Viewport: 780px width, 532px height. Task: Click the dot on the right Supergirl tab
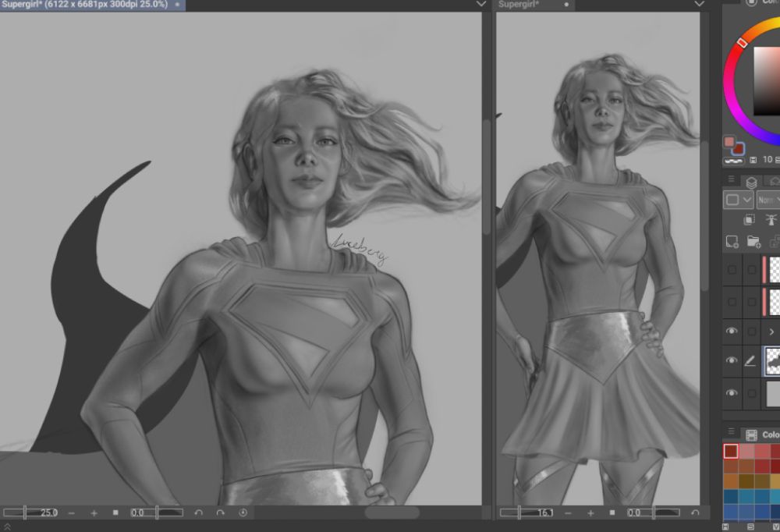coord(566,5)
